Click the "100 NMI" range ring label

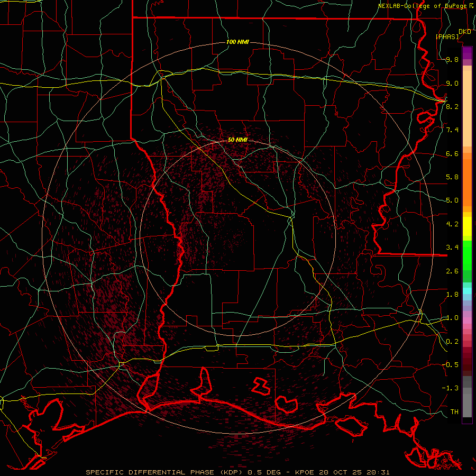(237, 42)
